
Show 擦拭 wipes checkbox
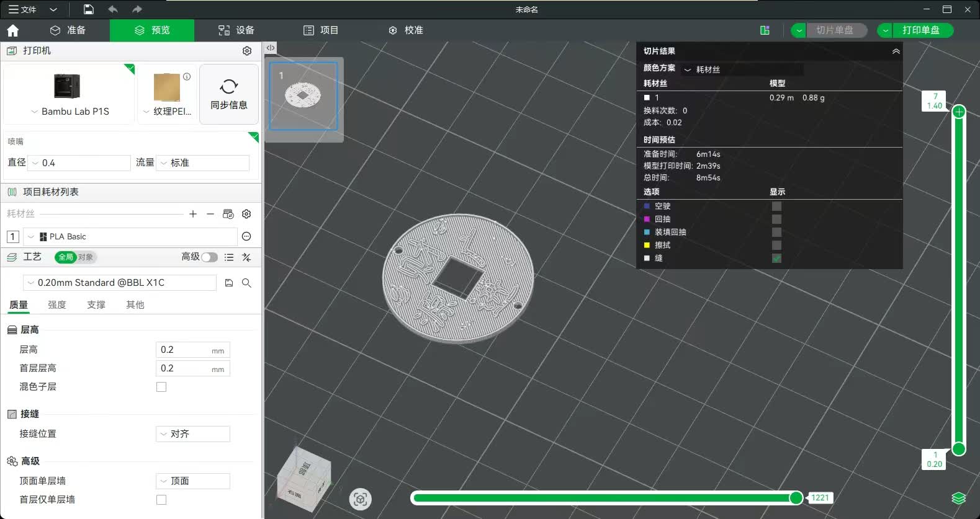pos(776,246)
